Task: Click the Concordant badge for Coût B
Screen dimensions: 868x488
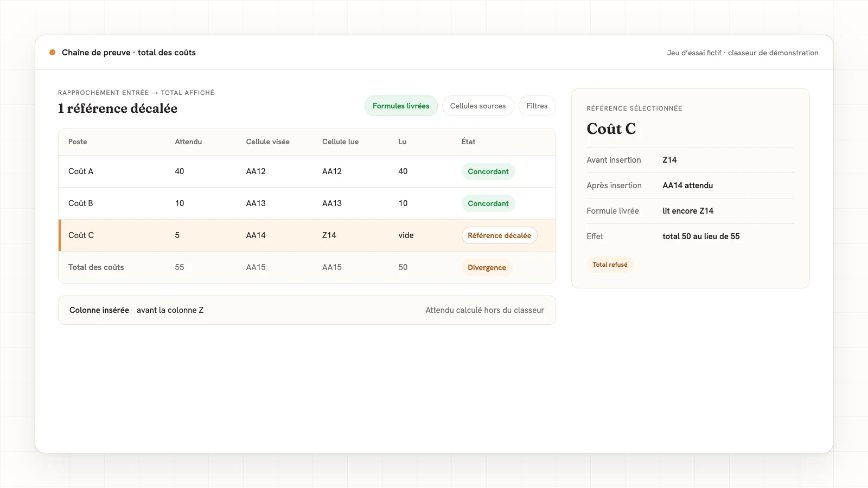Action: [488, 203]
